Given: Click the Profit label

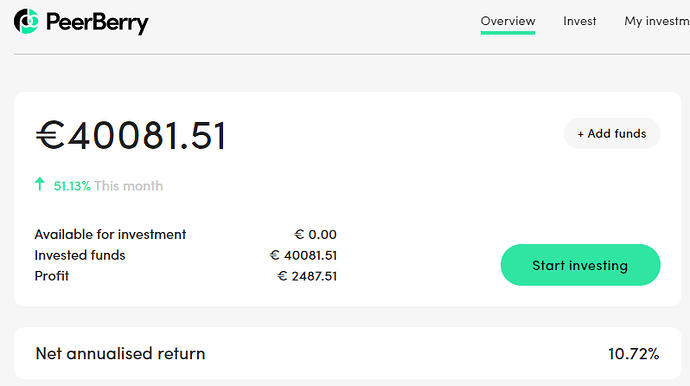Looking at the screenshot, I should point(51,276).
